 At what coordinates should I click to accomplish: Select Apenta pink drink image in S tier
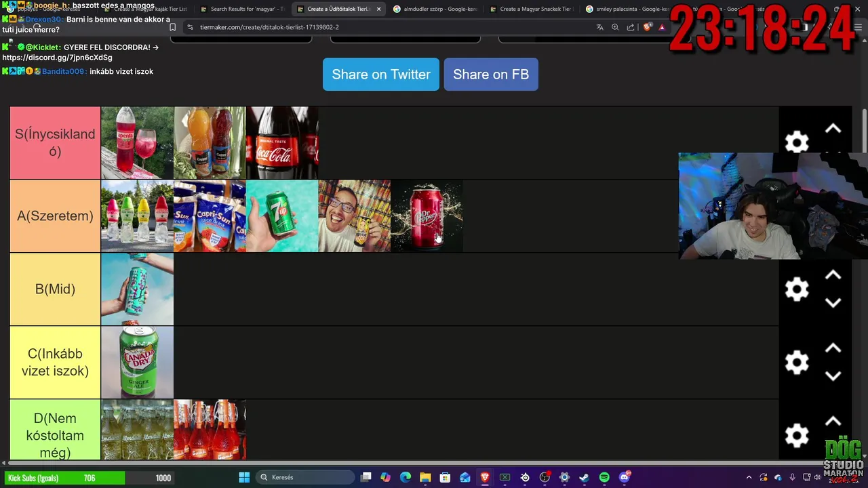(x=137, y=142)
